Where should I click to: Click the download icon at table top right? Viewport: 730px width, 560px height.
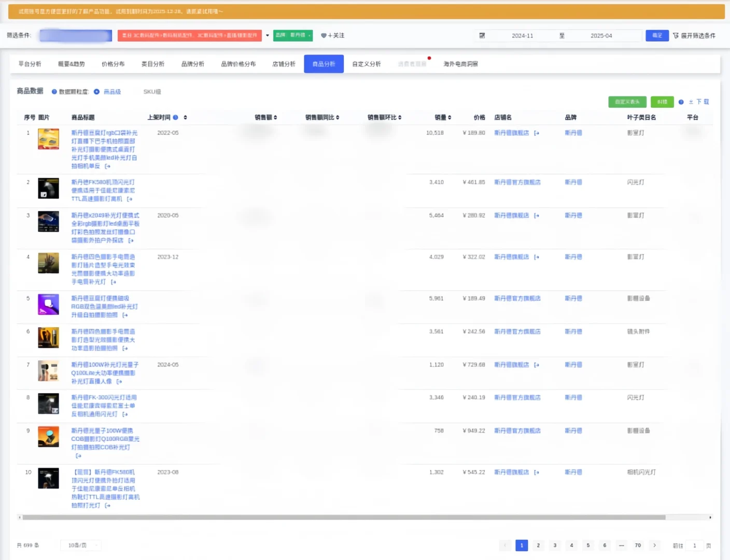[x=691, y=102]
